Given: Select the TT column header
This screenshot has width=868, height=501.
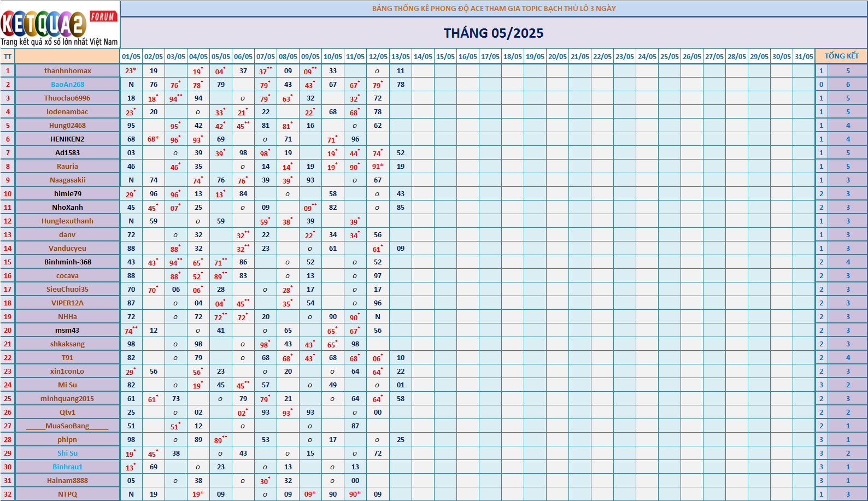Looking at the screenshot, I should 8,57.
